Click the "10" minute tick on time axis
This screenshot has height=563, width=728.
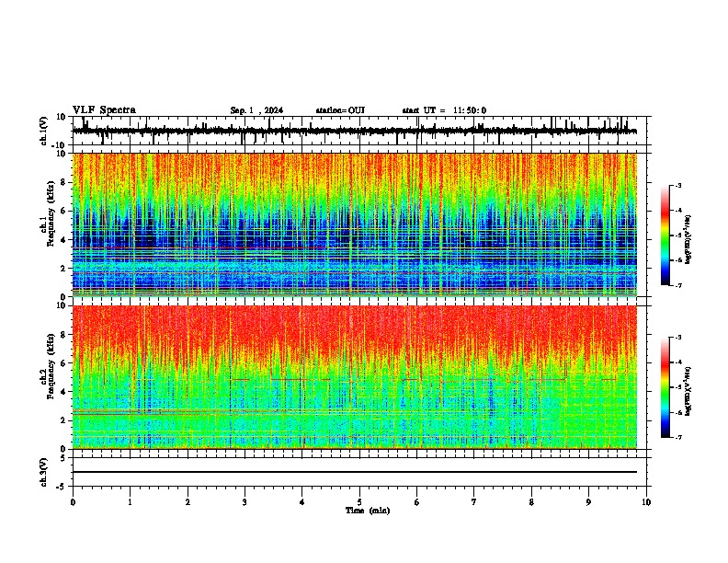pos(646,502)
